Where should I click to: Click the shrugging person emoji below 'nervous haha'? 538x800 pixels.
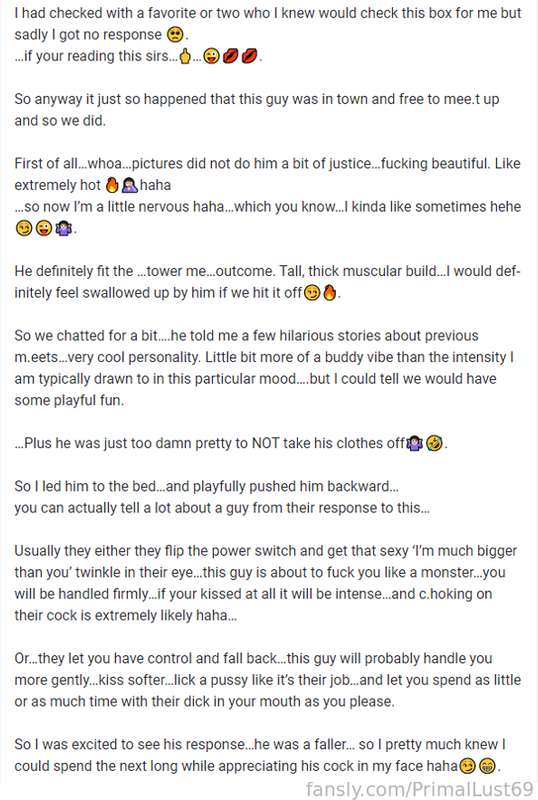tap(64, 229)
